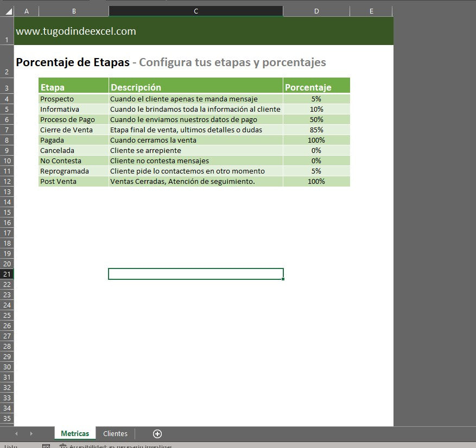Click the Porcentaje de Etapas title cell

coord(170,62)
